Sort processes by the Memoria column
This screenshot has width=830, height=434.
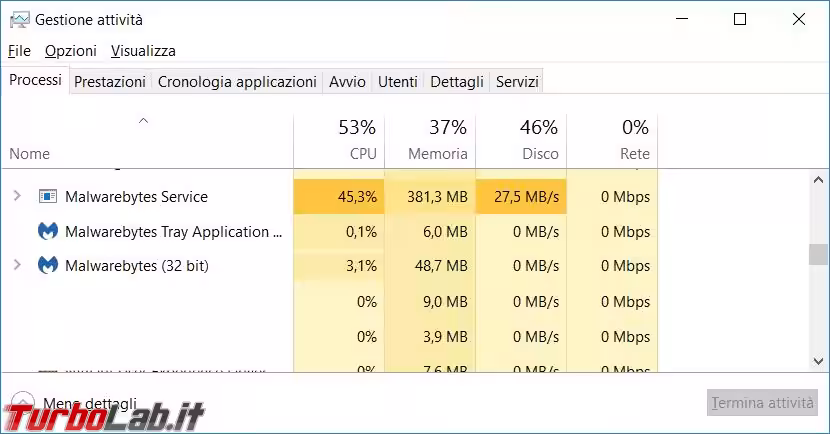tap(430, 141)
